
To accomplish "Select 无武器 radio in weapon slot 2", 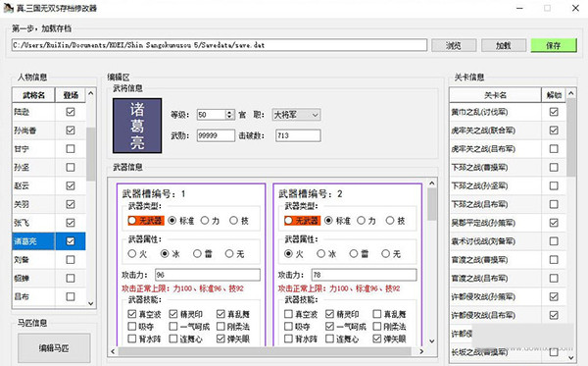I will (x=288, y=221).
